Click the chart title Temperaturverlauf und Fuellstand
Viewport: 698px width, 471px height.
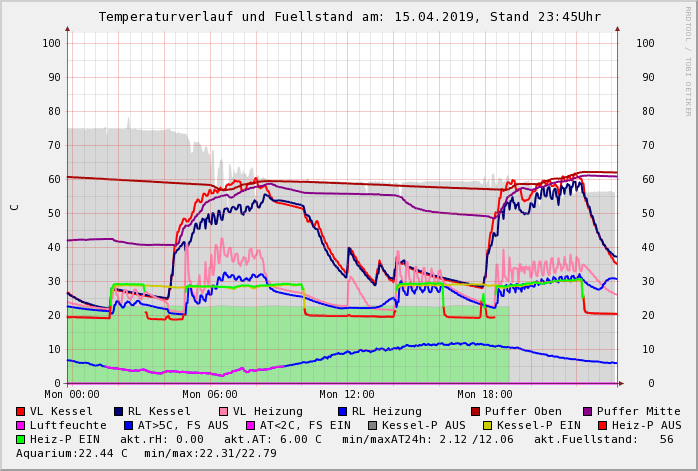point(349,17)
